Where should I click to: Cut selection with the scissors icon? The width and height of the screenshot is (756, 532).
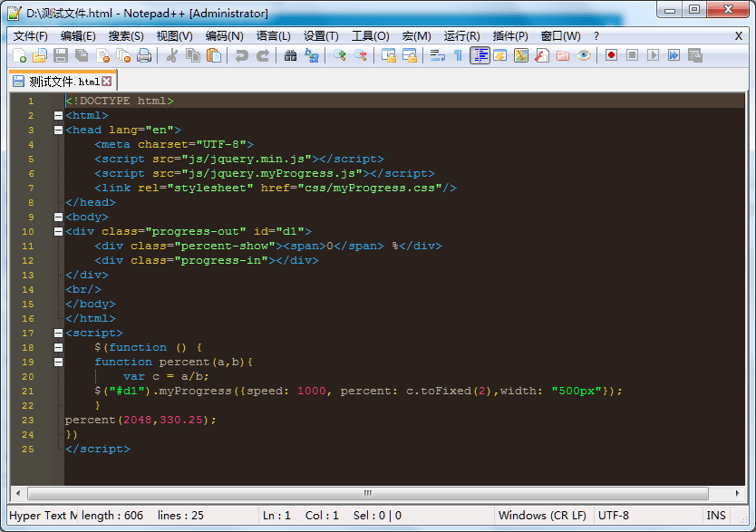click(171, 55)
